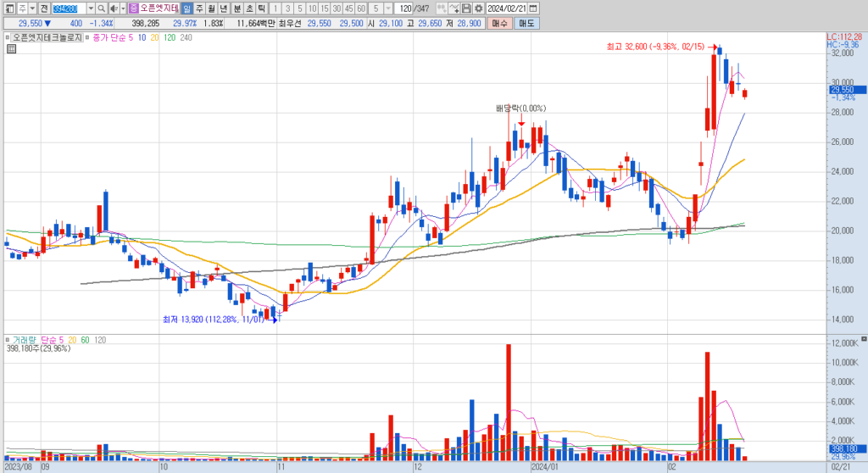
Task: Click the small square before 종가 단순
Action: [87, 37]
